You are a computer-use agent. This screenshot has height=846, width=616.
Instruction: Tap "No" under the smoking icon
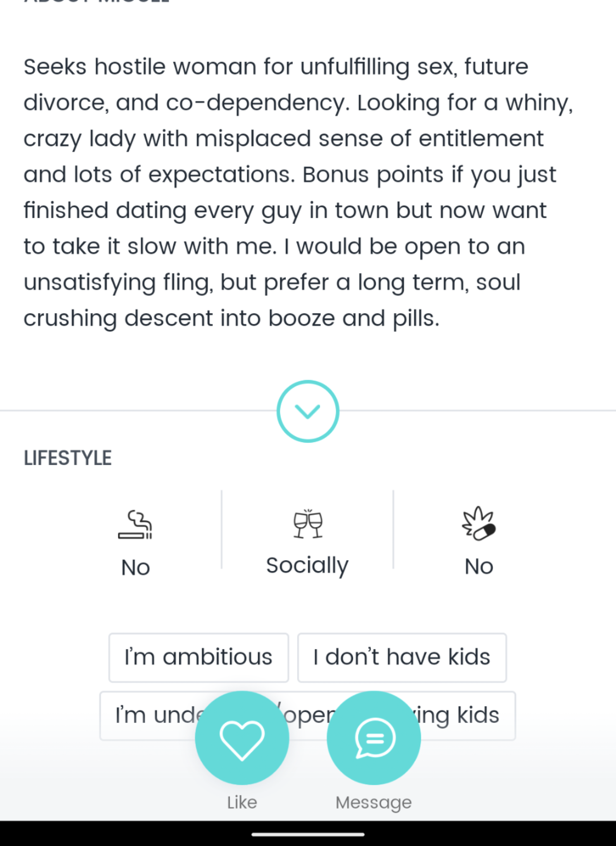[x=136, y=567]
